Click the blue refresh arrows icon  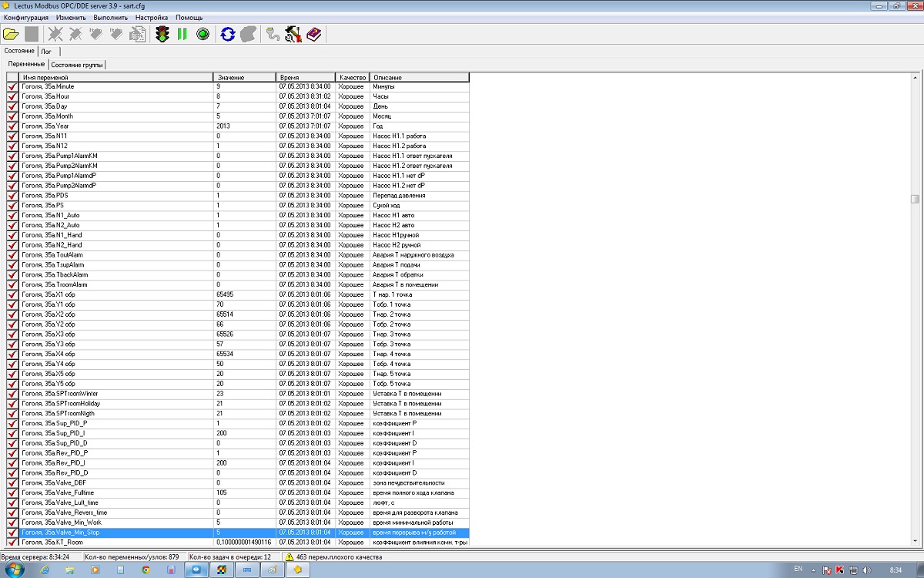click(228, 34)
